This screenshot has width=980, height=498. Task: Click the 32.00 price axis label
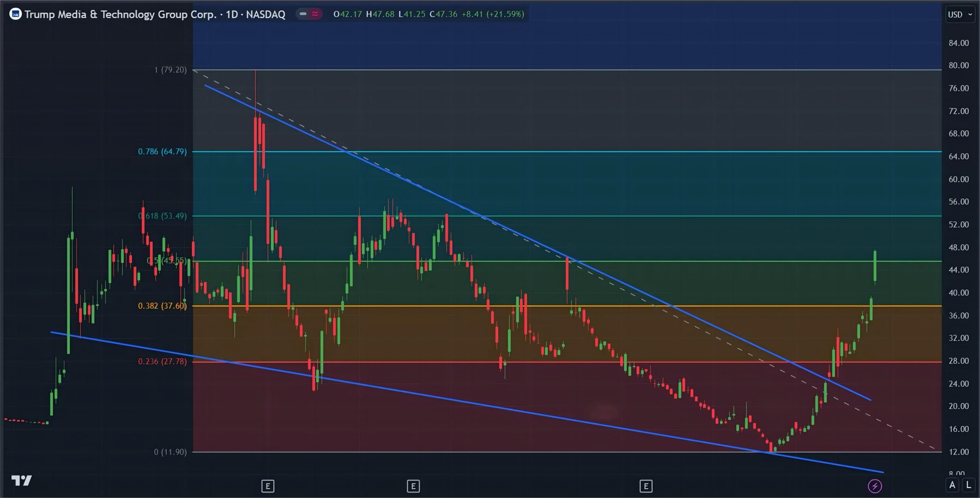(959, 338)
